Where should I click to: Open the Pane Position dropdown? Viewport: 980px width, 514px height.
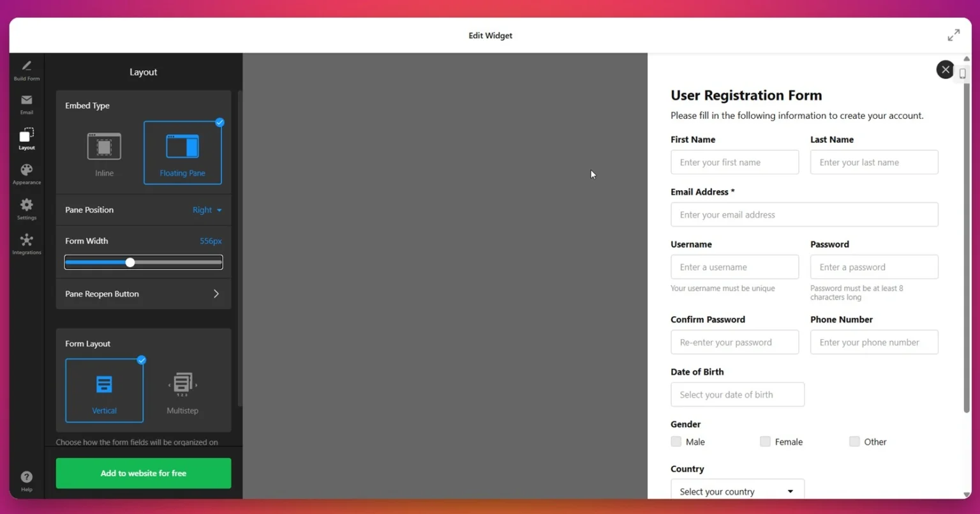coord(207,209)
